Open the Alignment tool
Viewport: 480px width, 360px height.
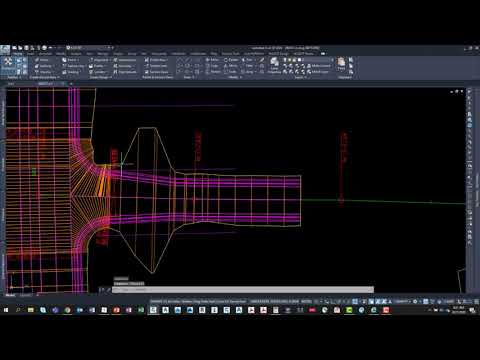(x=99, y=60)
